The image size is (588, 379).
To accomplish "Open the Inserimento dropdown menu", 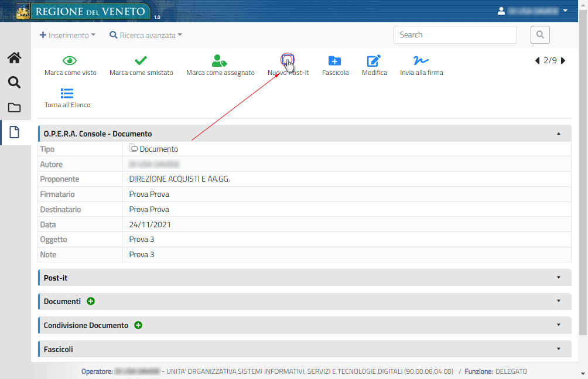I will coord(67,35).
